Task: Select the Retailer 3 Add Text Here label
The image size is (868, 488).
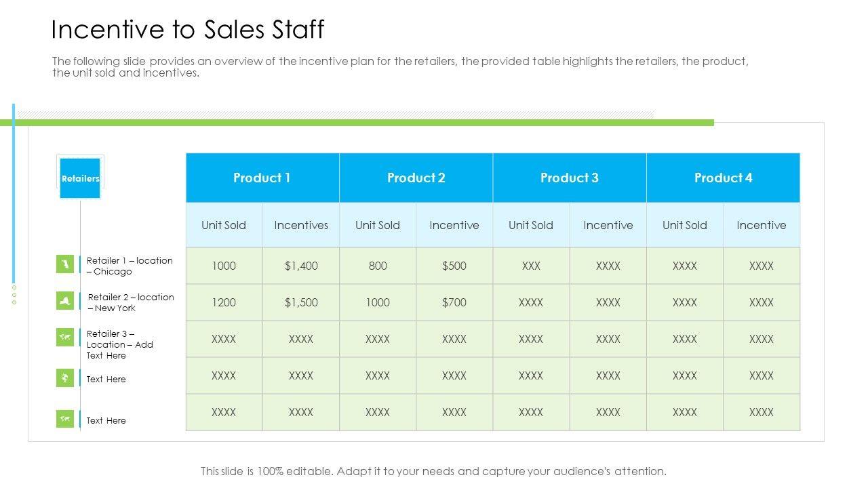Action: (119, 344)
